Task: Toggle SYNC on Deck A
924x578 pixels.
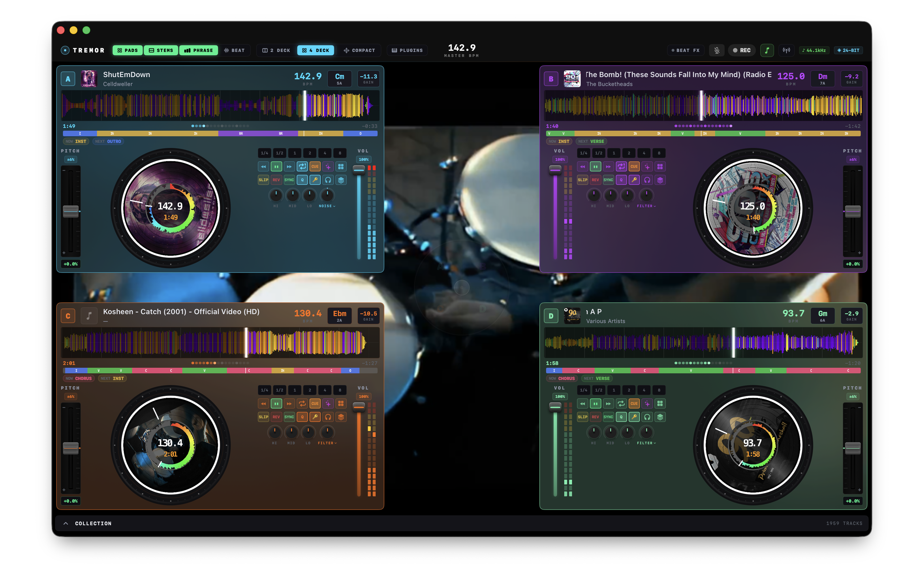Action: point(289,180)
